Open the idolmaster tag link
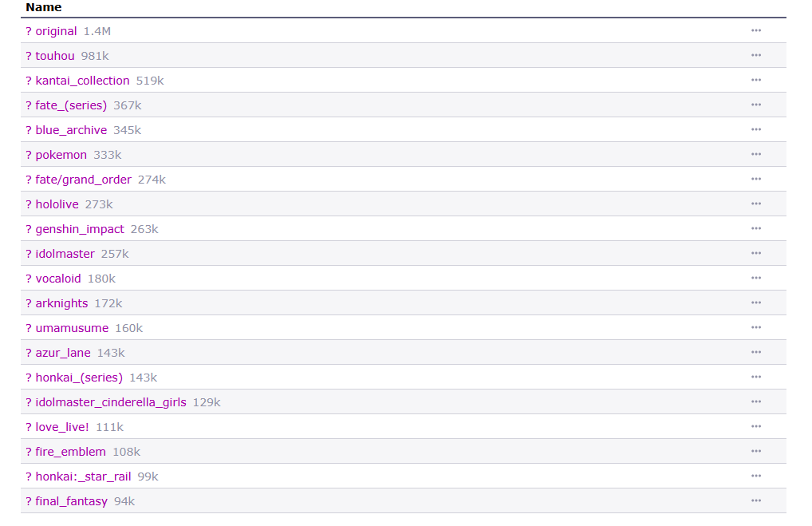 [x=65, y=254]
